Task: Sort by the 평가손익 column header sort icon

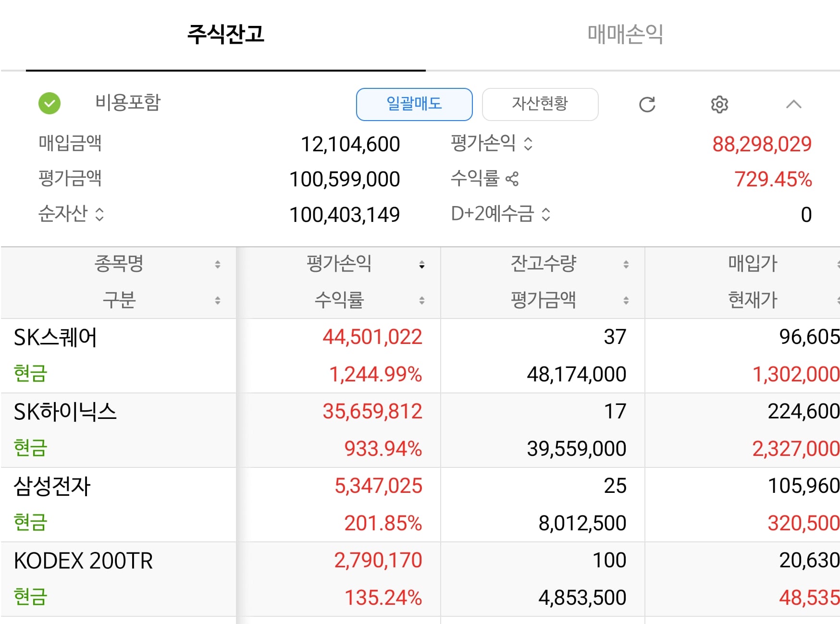Action: click(422, 264)
